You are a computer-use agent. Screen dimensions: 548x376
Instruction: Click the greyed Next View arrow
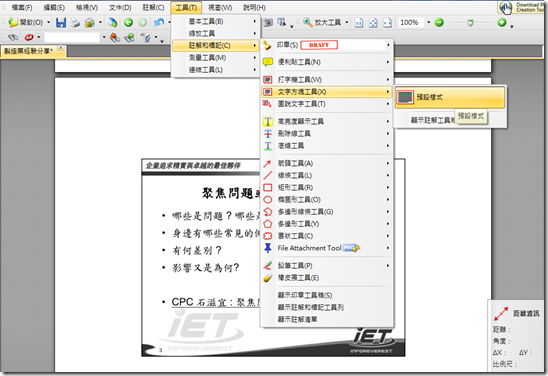coord(142,23)
